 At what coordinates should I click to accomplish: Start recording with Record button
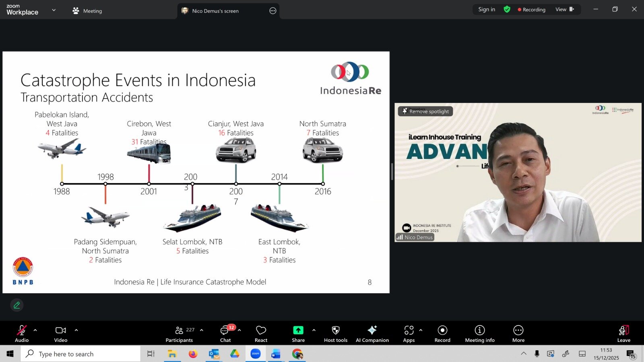coord(442,333)
